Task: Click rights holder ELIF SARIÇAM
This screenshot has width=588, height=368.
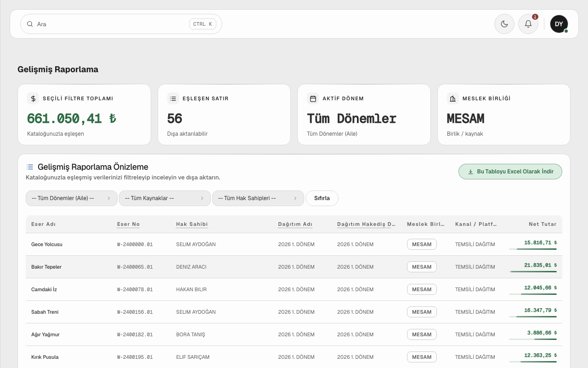Action: pos(193,357)
